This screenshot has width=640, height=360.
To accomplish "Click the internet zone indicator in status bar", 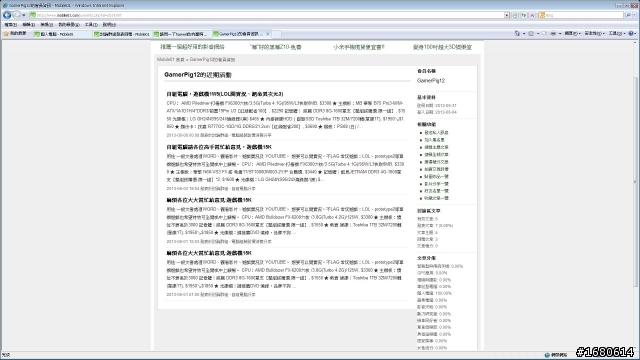I will (556, 355).
